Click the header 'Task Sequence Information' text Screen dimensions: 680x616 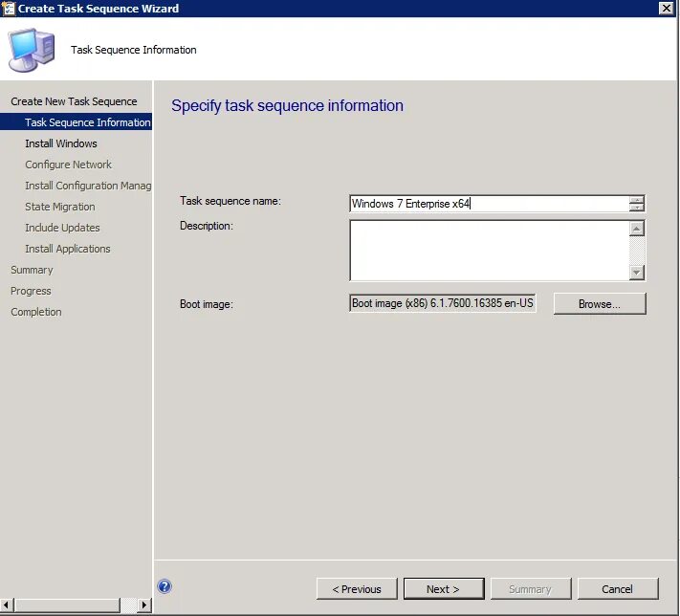point(134,50)
